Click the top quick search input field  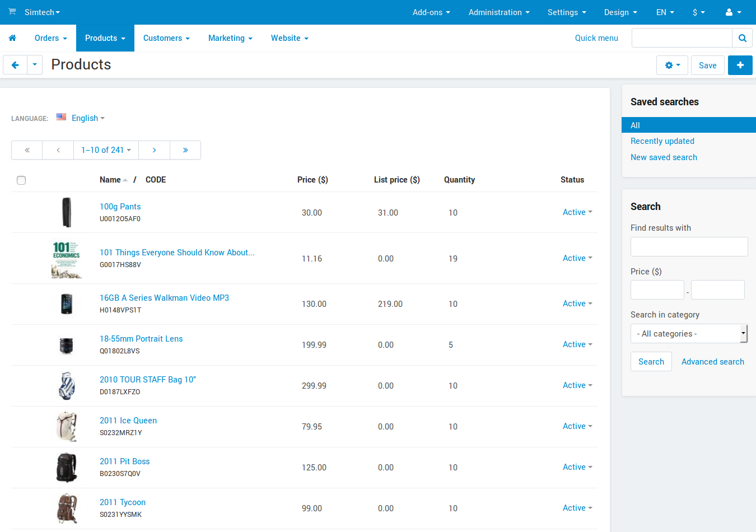pyautogui.click(x=682, y=38)
